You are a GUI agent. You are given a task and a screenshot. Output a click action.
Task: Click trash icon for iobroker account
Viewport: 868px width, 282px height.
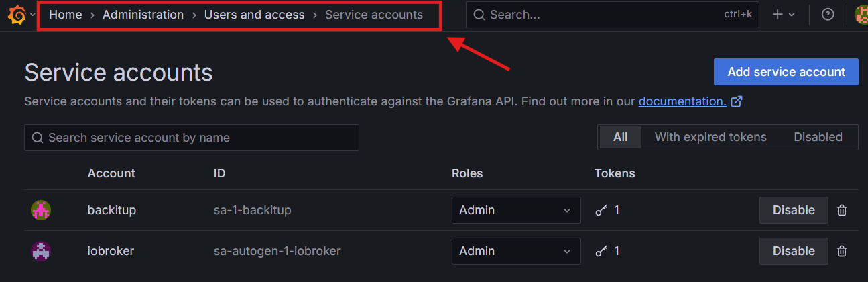(842, 251)
